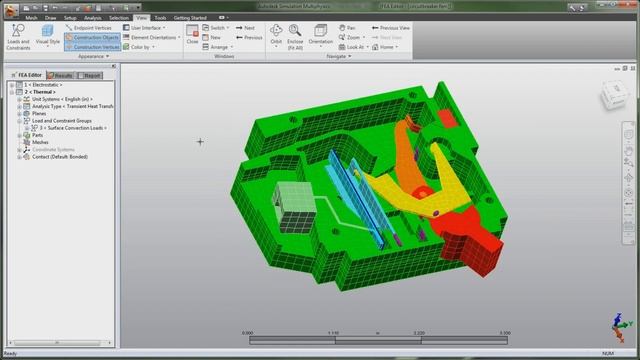Open the Selection ribbon tab
Image resolution: width=640 pixels, height=360 pixels.
pos(119,18)
